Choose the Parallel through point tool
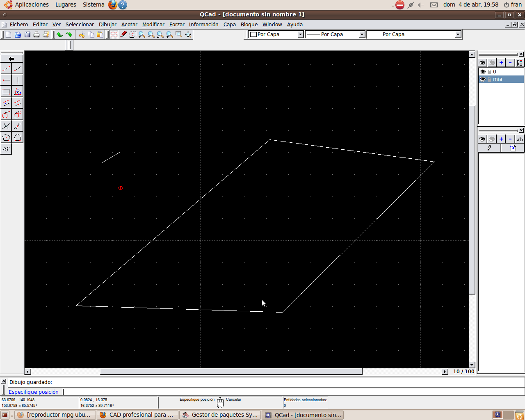Image resolution: width=525 pixels, height=420 pixels. [18, 103]
